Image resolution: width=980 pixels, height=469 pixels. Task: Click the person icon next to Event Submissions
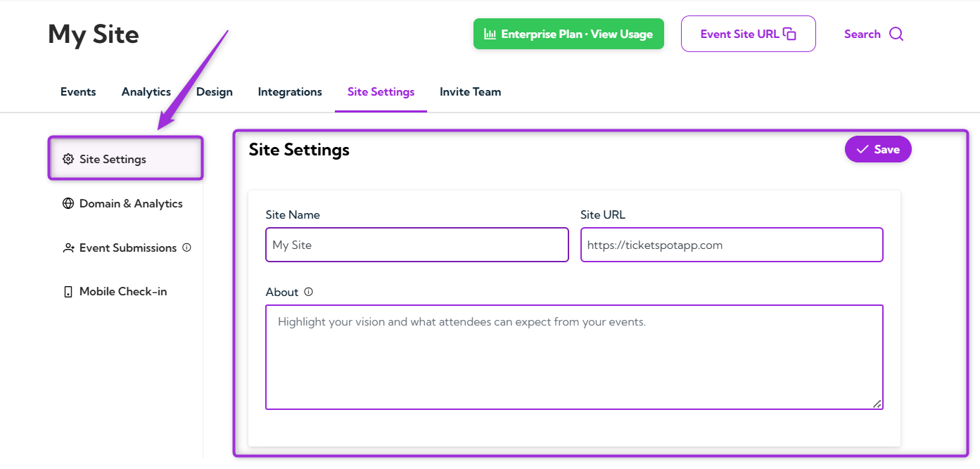(68, 248)
